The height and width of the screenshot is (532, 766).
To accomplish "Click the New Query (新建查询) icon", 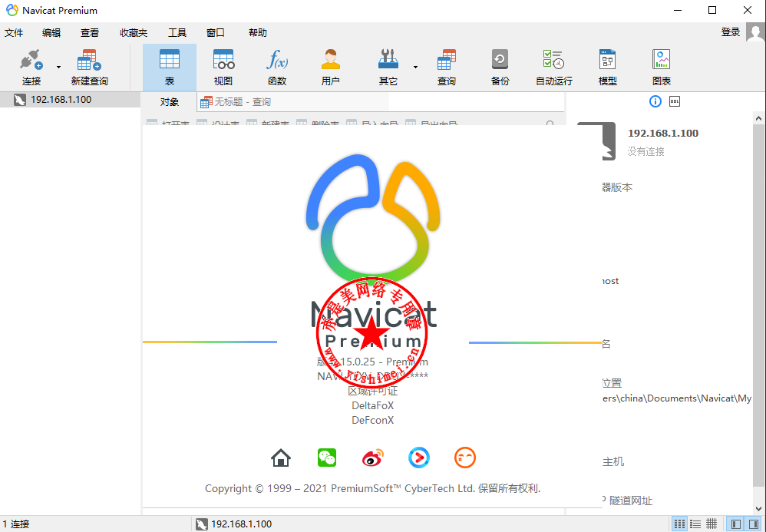I will point(89,60).
